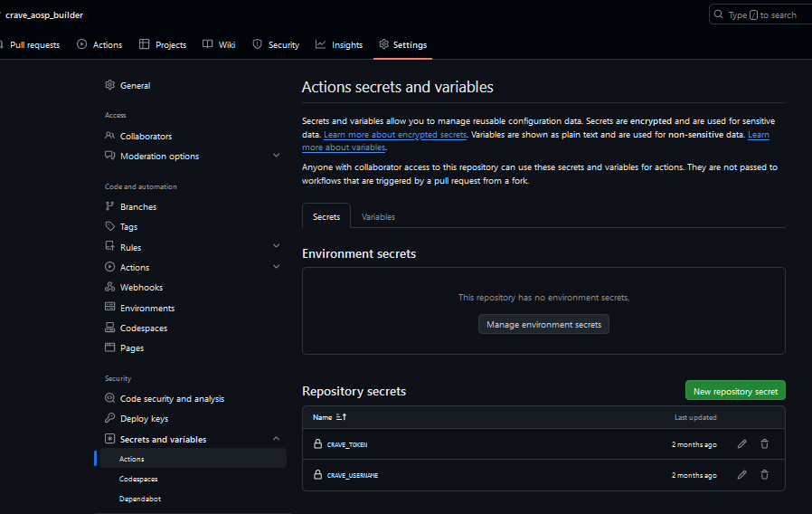812x514 pixels.
Task: Click the Deploy keys key icon
Action: point(109,418)
